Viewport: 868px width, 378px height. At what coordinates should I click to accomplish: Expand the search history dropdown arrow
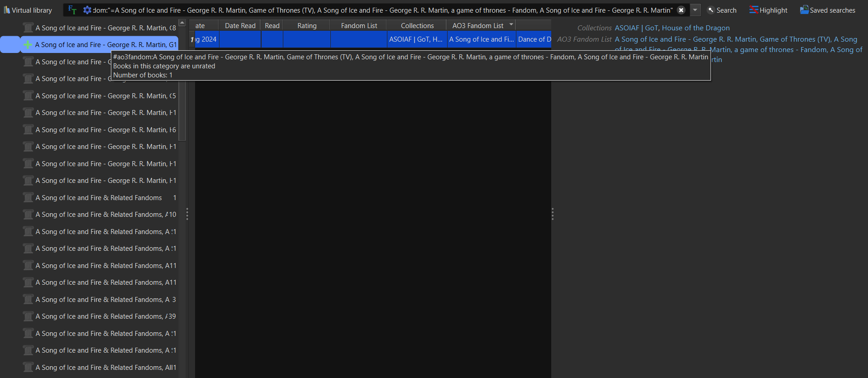pos(695,10)
